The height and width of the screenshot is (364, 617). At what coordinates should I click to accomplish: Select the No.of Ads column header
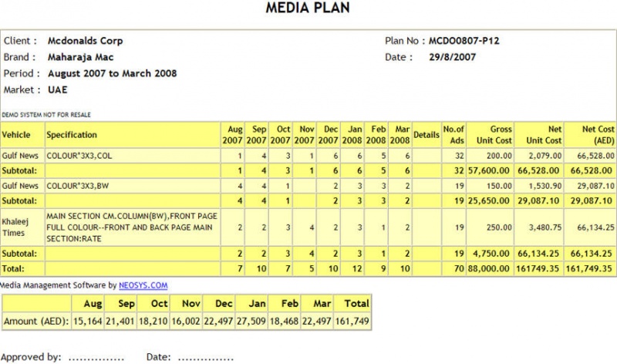[x=453, y=135]
